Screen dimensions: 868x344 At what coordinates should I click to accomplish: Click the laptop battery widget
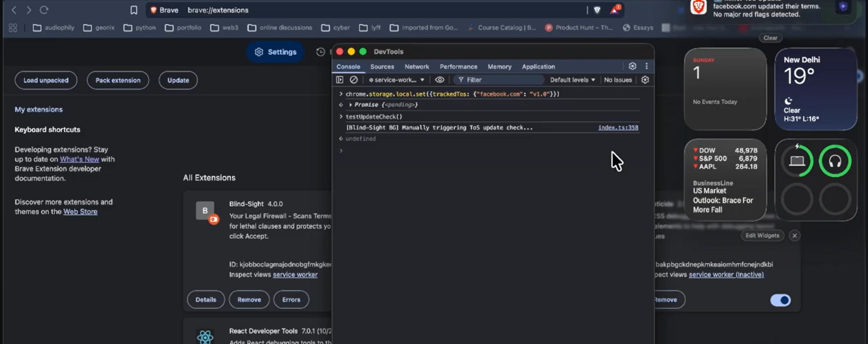(x=796, y=161)
